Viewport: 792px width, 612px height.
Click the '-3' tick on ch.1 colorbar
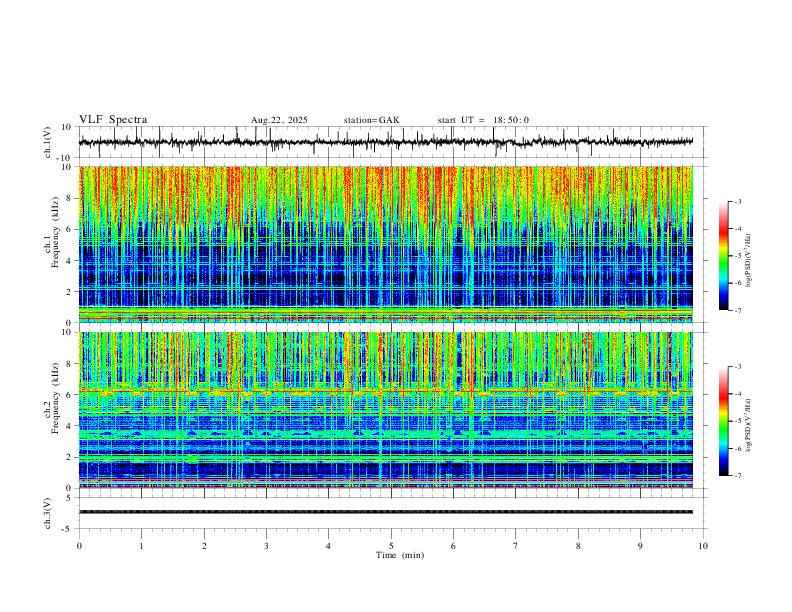737,201
